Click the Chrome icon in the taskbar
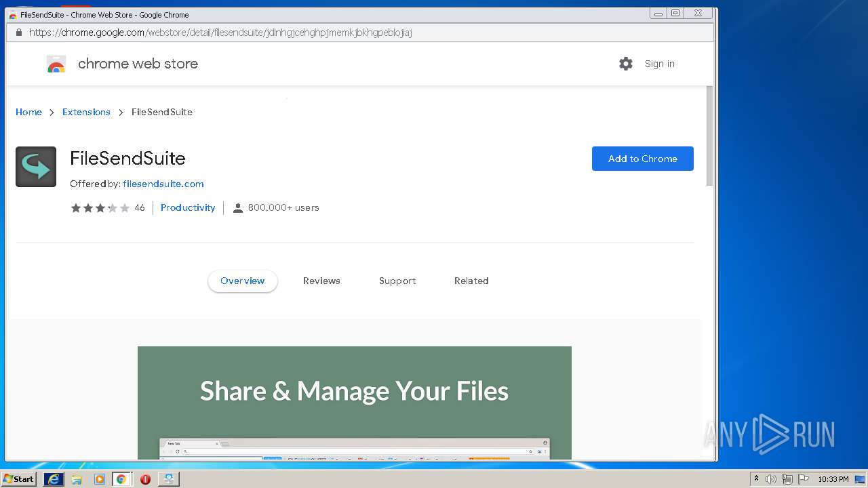Screen dimensions: 868x488 [121, 479]
